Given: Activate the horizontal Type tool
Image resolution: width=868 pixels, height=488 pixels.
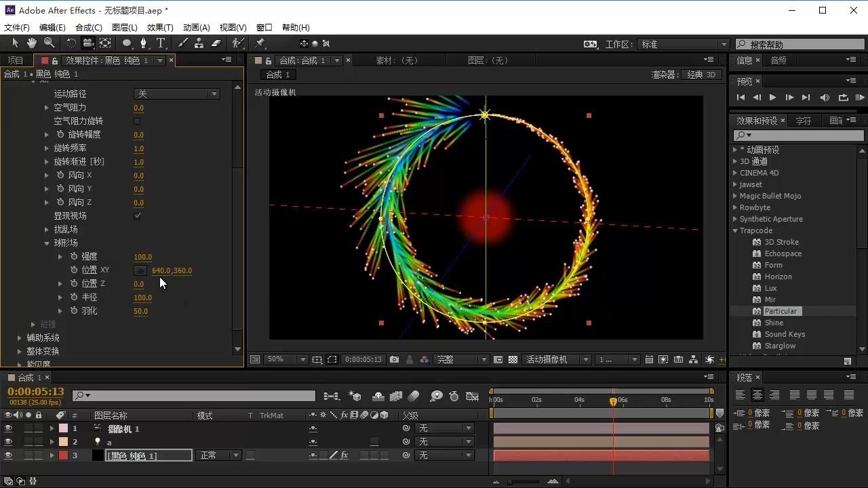Looking at the screenshot, I should pos(161,43).
